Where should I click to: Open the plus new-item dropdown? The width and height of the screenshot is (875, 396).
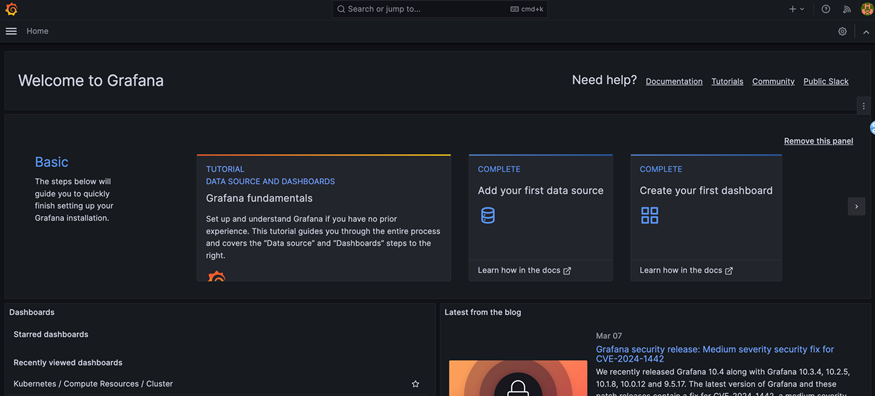coord(796,9)
